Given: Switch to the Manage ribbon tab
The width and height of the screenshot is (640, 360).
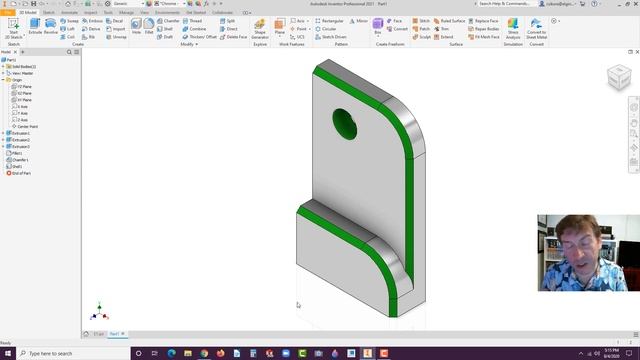Looking at the screenshot, I should coord(126,13).
